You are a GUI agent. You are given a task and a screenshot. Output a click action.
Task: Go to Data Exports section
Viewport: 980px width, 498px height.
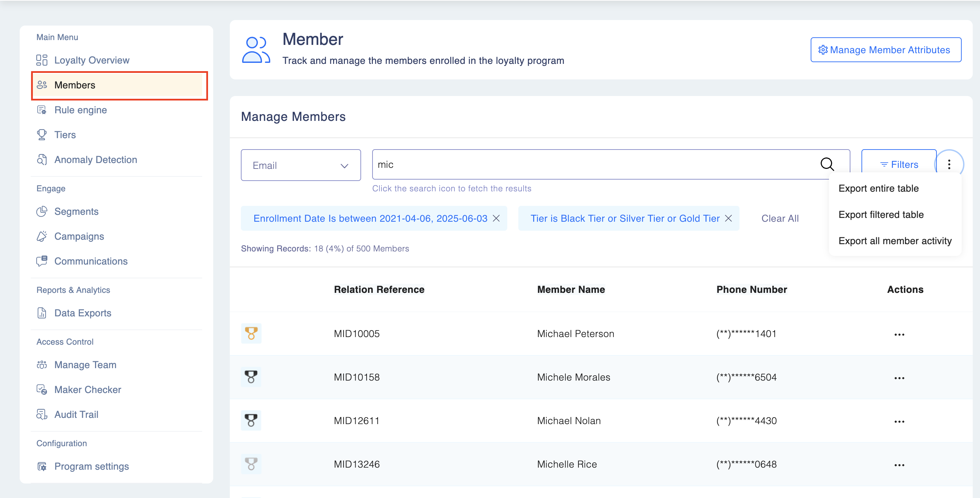click(83, 313)
